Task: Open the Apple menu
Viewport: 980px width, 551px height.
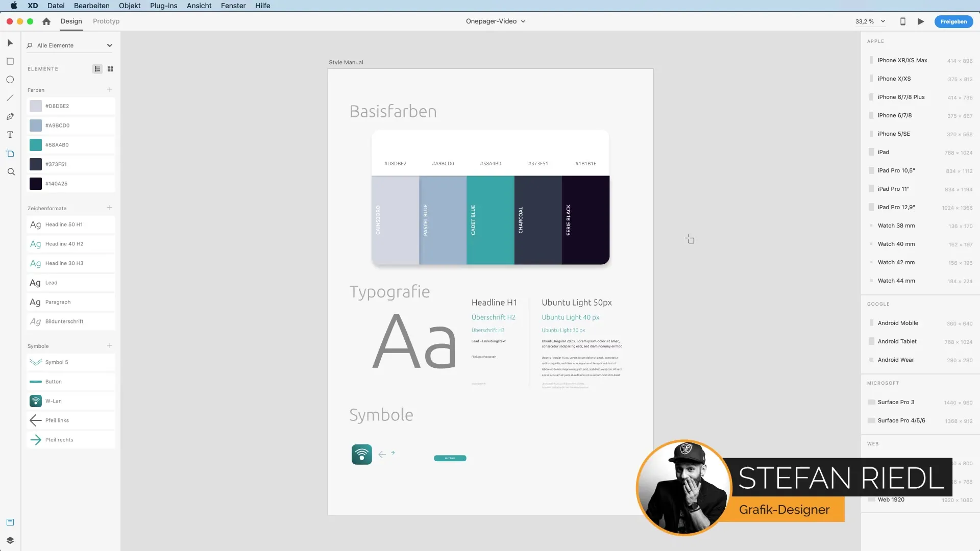Action: click(14, 6)
